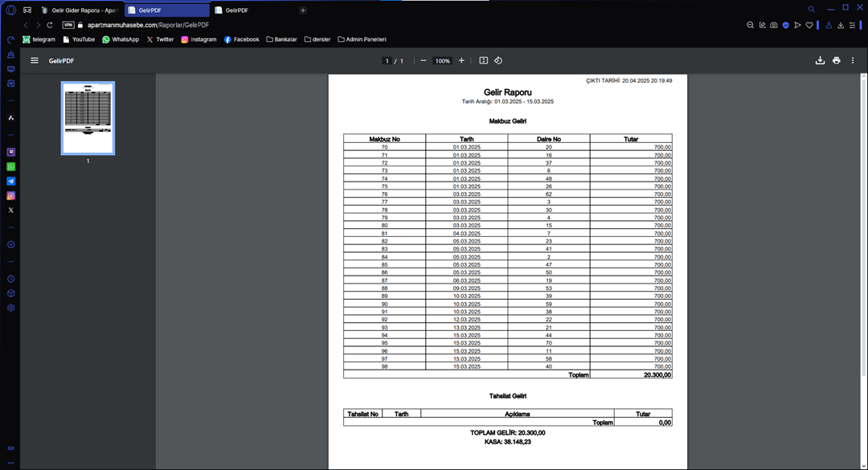Rotate the PDF page counterclockwise
Screen dimensions: 868x470
pos(498,60)
